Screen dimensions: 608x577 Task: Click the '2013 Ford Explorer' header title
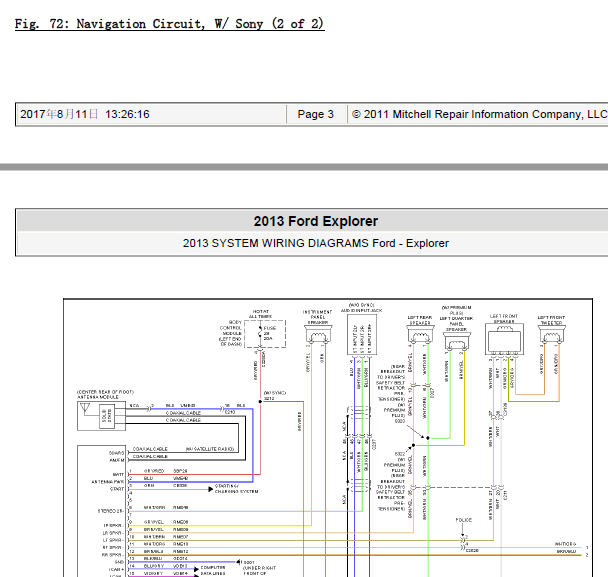(x=316, y=221)
